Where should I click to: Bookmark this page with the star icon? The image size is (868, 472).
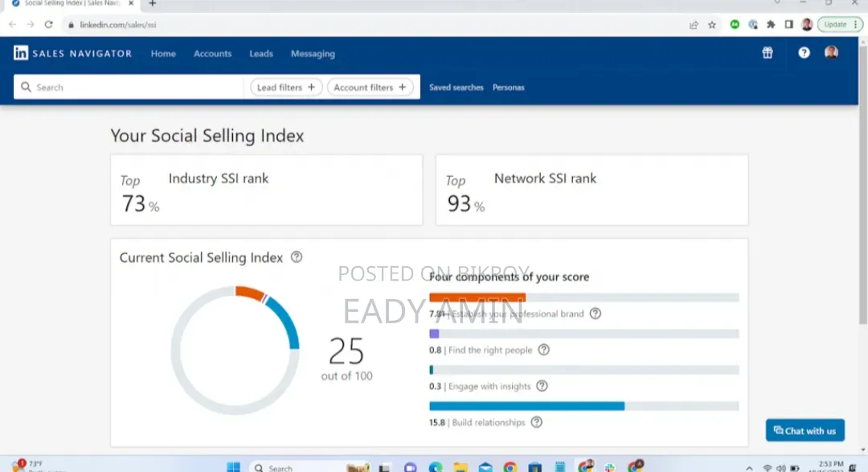pos(712,24)
